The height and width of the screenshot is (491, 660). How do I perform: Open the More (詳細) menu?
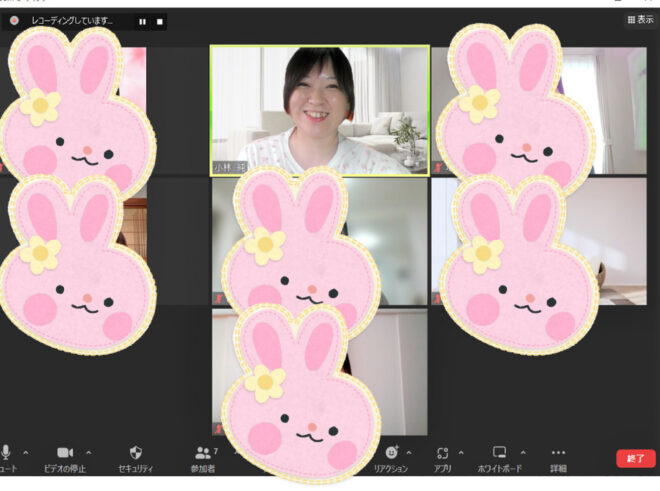pos(558,453)
